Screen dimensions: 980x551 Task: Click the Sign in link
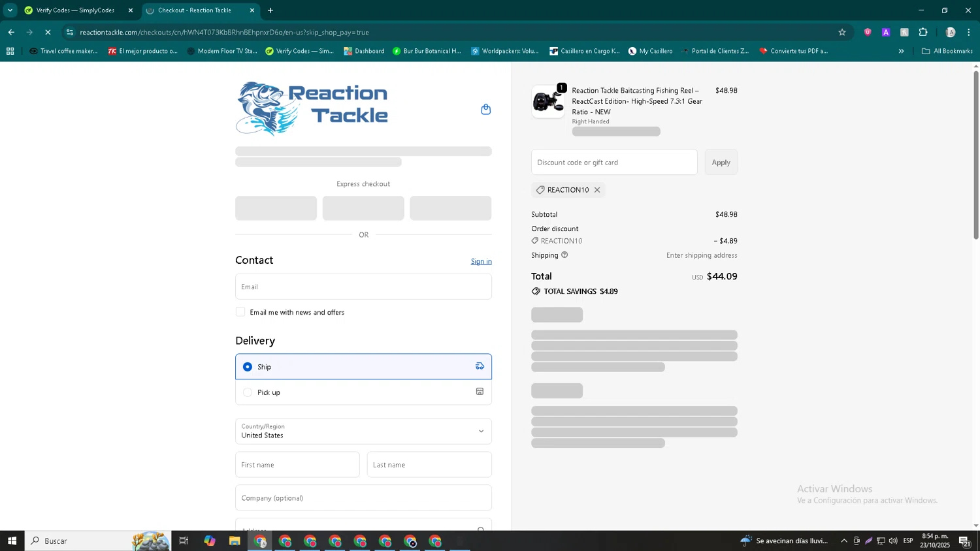[x=482, y=261]
